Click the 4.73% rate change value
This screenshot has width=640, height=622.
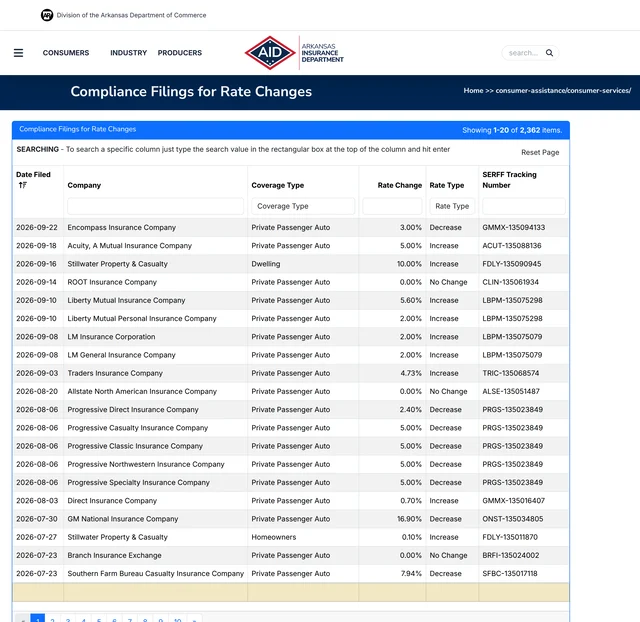point(411,373)
